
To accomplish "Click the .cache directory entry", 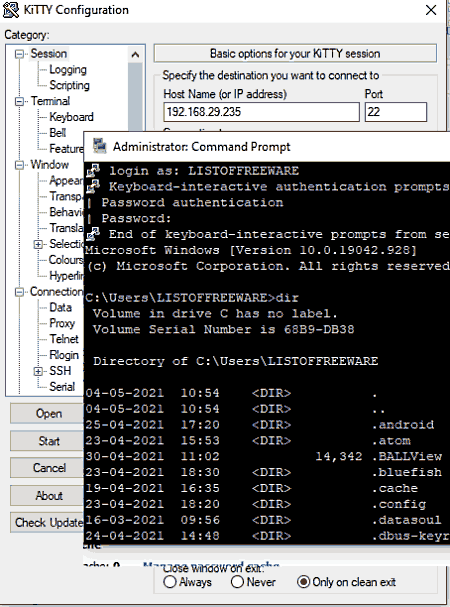I will click(395, 488).
